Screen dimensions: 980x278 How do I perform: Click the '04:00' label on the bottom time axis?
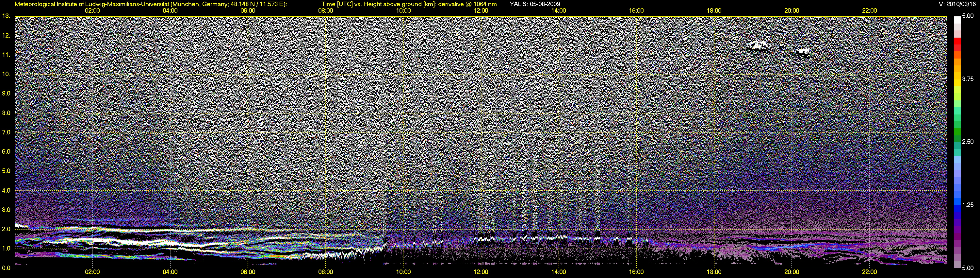point(170,272)
